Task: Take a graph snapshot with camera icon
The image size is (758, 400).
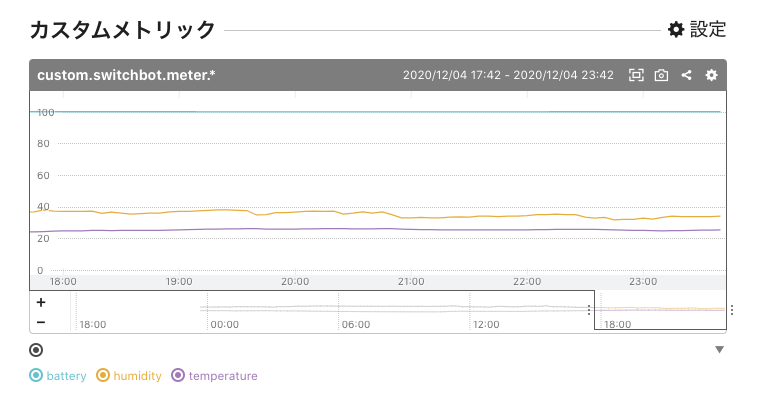Action: pos(661,75)
